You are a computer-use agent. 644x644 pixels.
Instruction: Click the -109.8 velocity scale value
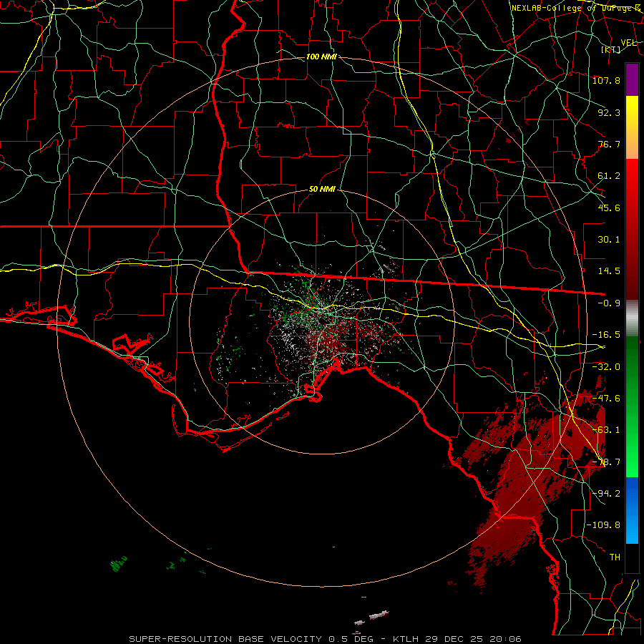pyautogui.click(x=603, y=525)
